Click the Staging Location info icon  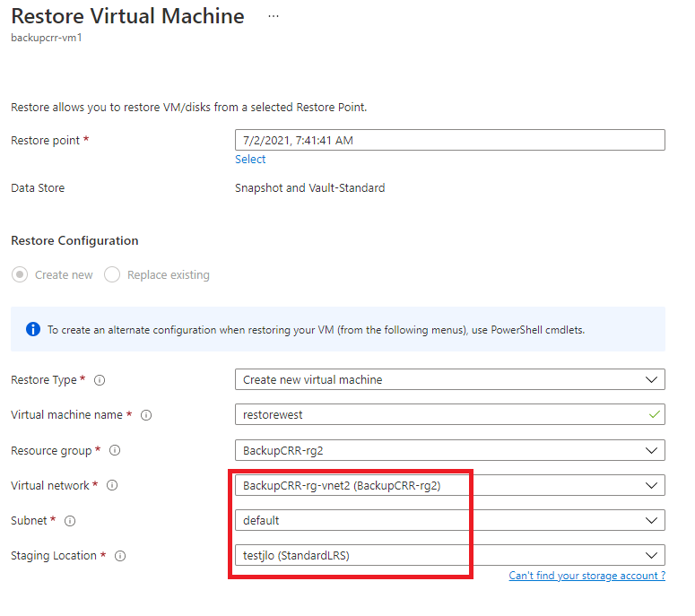pyautogui.click(x=120, y=556)
